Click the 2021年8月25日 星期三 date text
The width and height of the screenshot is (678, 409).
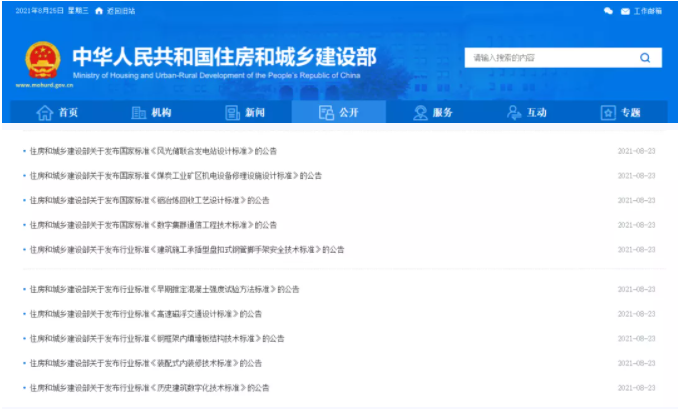[x=52, y=11]
